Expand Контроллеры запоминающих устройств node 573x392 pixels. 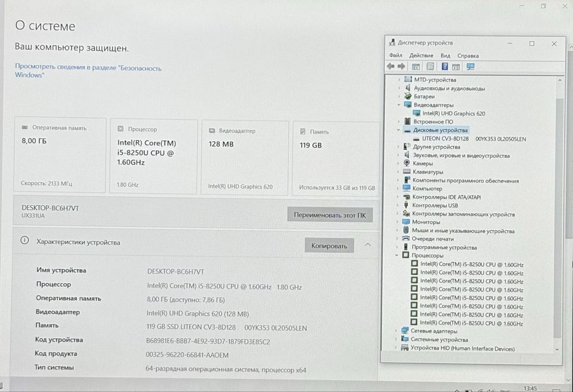tap(397, 213)
